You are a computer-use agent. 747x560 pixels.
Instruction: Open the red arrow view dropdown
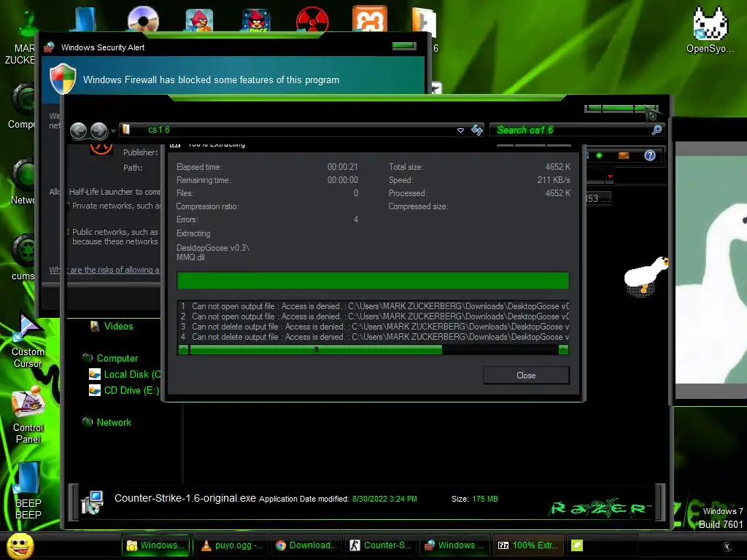tap(610, 176)
